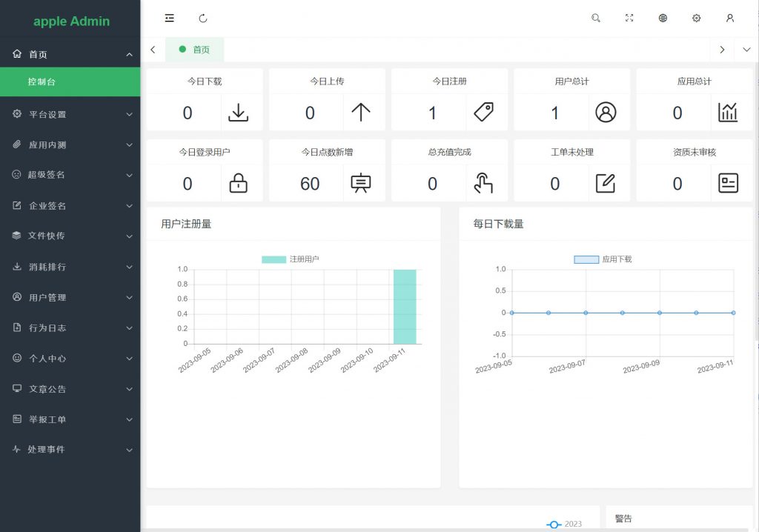The image size is (759, 532).
Task: Click the apple Admin logo link
Action: click(71, 21)
